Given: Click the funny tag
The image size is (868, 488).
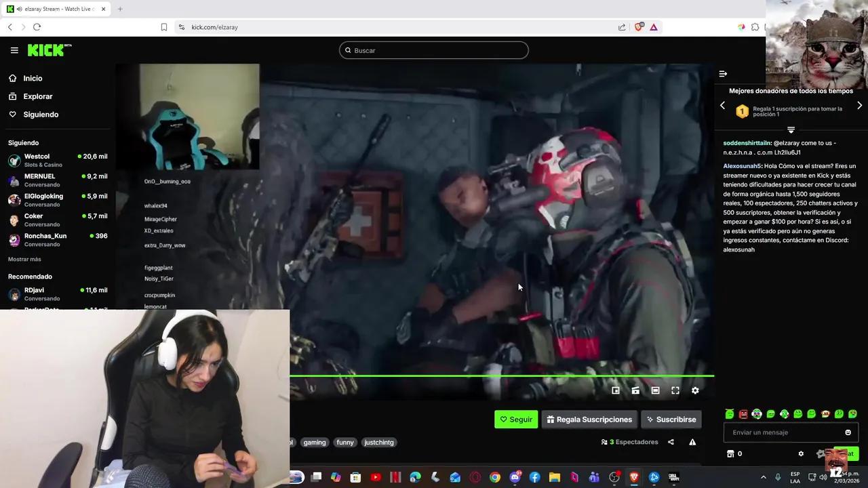Looking at the screenshot, I should (x=345, y=442).
